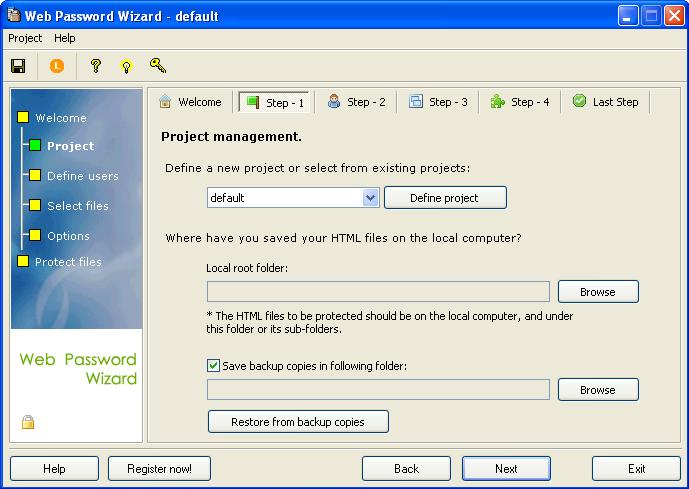Click the yellow square beside Protect files

pos(23,261)
